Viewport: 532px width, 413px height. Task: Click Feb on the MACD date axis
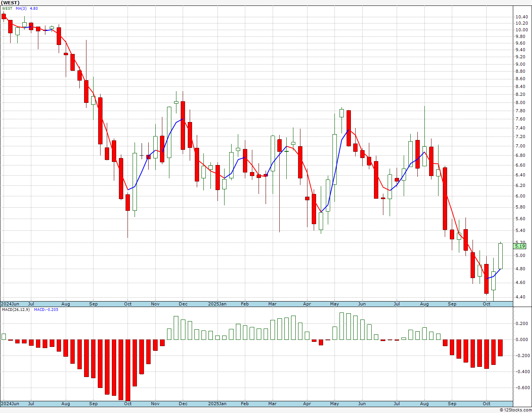245,404
